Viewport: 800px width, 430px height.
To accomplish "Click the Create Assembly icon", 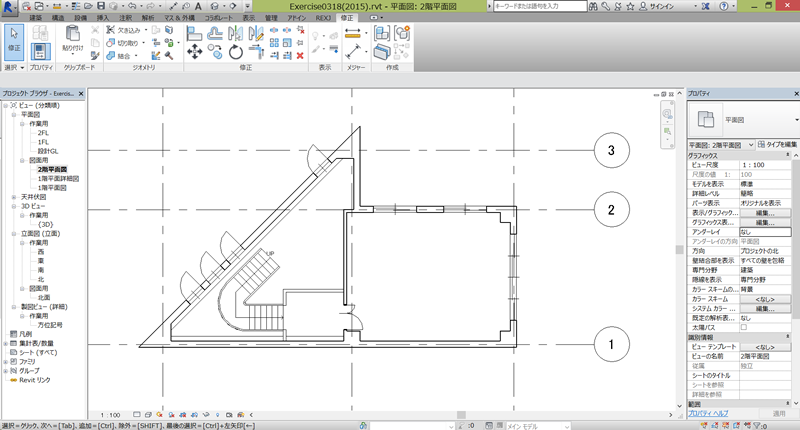I will click(382, 34).
